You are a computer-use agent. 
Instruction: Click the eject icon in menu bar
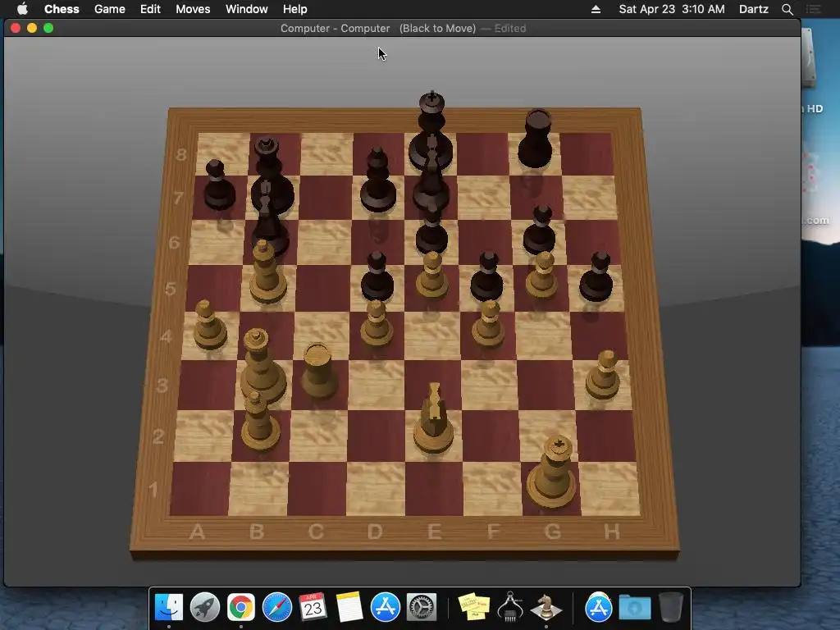[596, 9]
